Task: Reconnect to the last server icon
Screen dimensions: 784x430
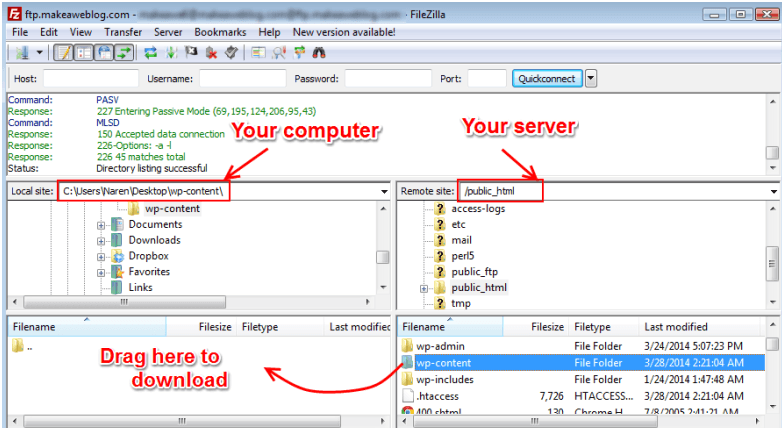Action: tap(231, 52)
